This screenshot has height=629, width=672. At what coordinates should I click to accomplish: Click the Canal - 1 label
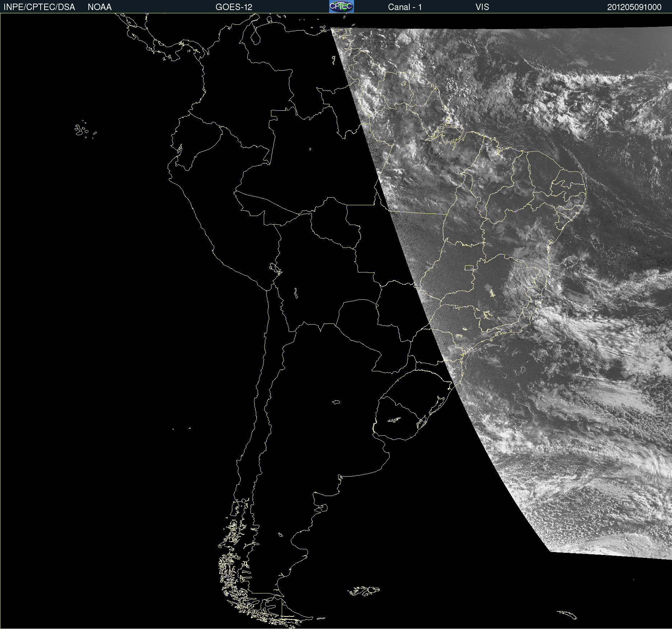pos(405,7)
